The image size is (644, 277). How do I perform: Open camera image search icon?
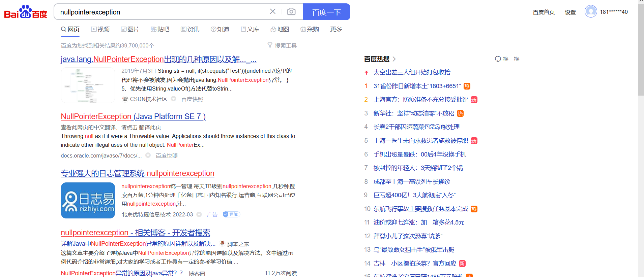pyautogui.click(x=291, y=12)
